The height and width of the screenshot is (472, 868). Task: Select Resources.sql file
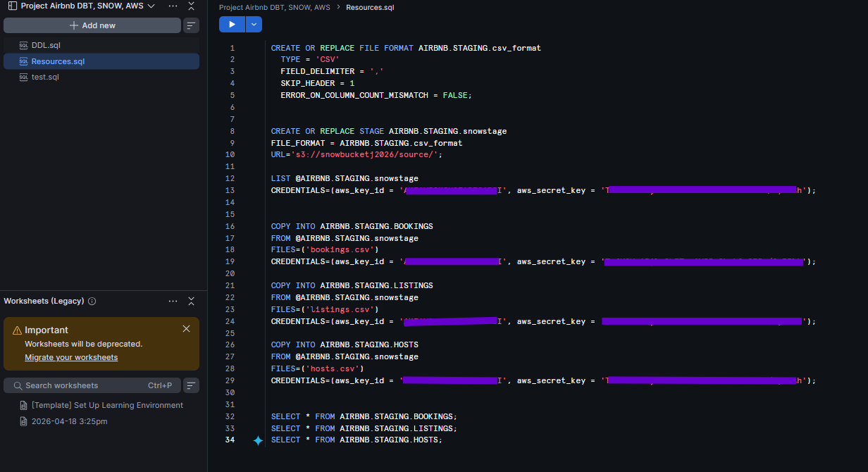101,61
